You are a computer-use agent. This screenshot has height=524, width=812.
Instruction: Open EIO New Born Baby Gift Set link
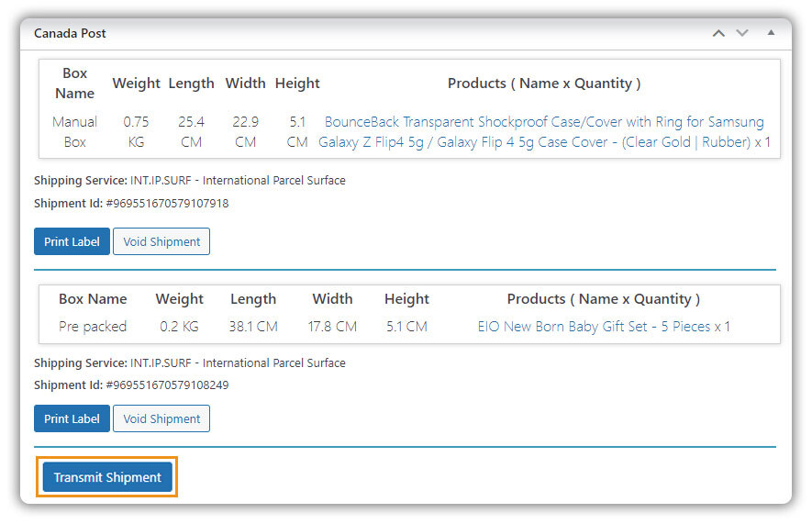(594, 326)
